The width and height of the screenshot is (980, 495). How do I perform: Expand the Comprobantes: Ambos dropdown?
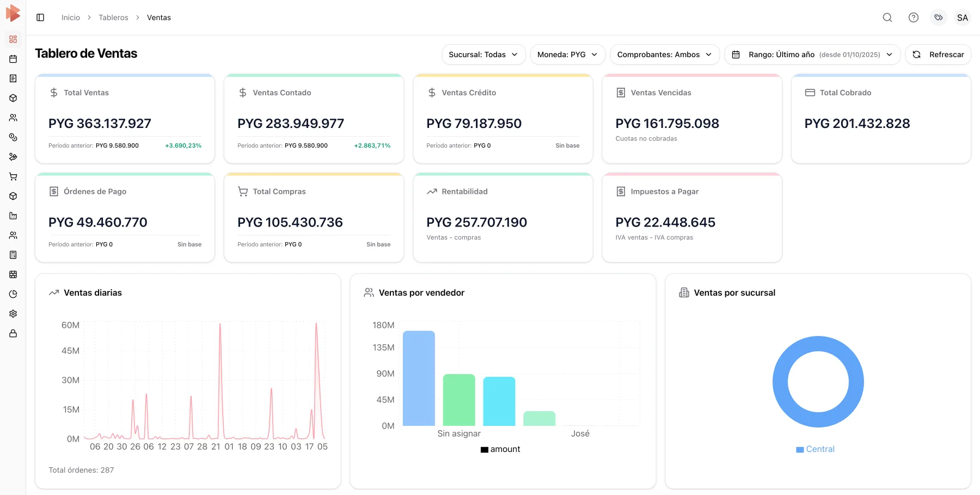(x=665, y=54)
